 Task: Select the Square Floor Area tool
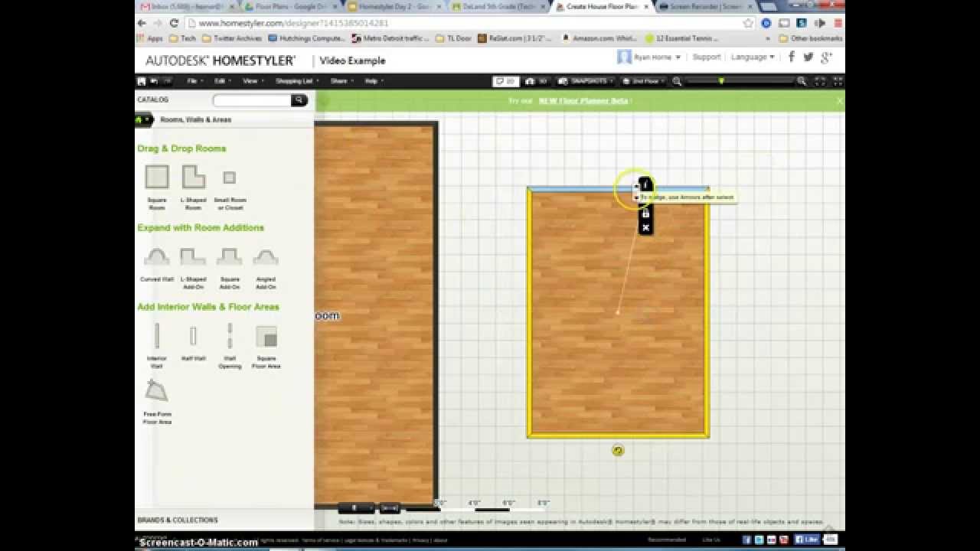pyautogui.click(x=266, y=337)
